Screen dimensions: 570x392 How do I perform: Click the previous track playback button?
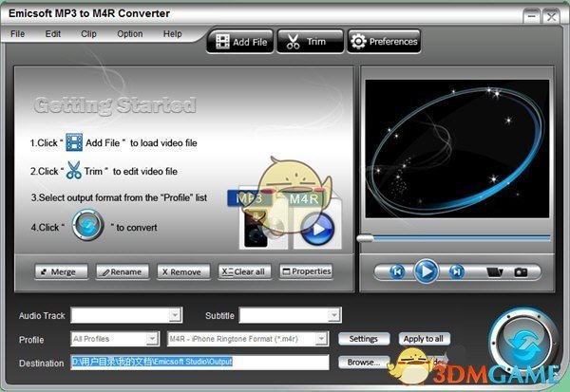[397, 271]
